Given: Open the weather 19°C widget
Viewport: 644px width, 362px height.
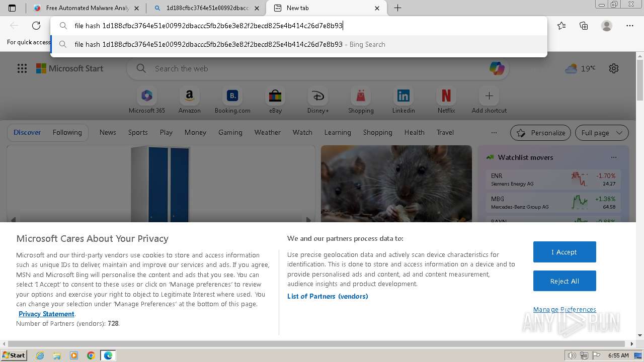Looking at the screenshot, I should pyautogui.click(x=580, y=68).
